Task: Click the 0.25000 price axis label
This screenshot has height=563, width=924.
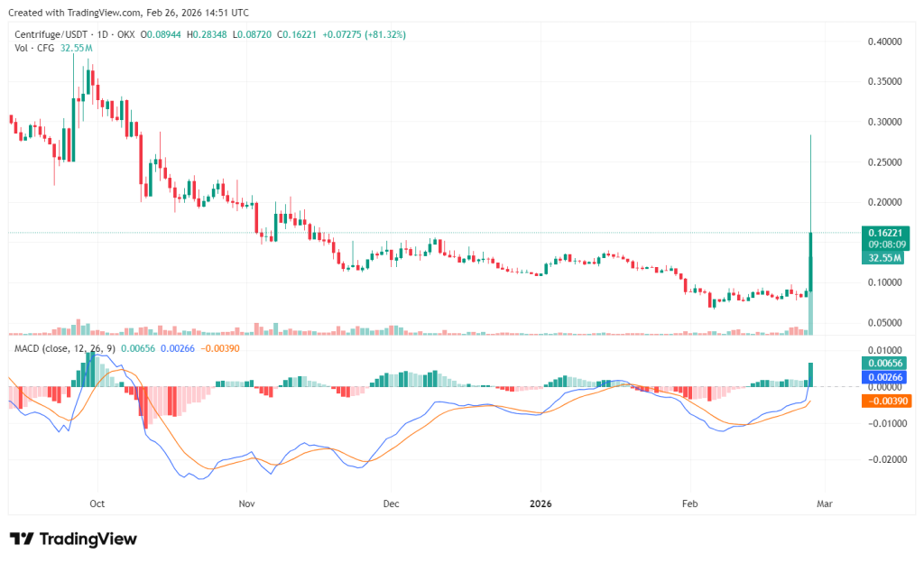Action: pos(884,162)
